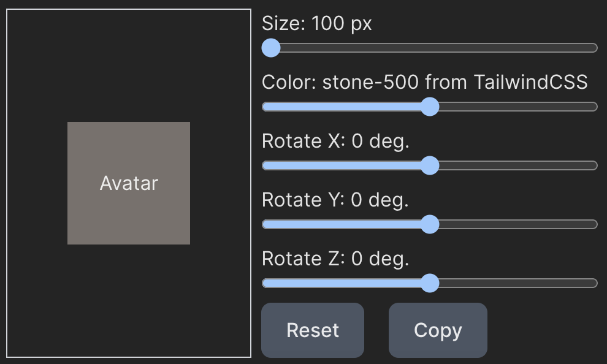Click the Size slider handle
Image resolution: width=607 pixels, height=364 pixels.
[271, 48]
